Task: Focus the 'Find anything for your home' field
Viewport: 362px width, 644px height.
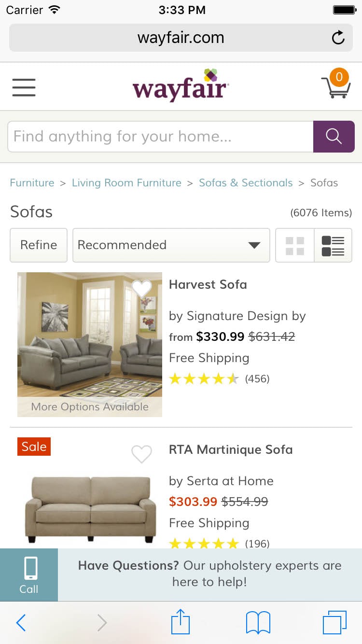Action: 160,137
